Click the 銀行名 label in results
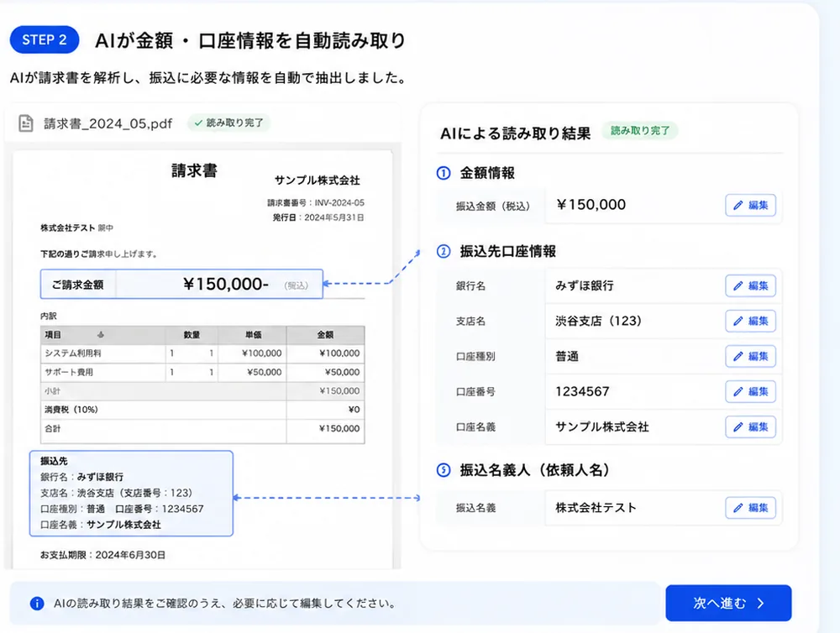 471,286
